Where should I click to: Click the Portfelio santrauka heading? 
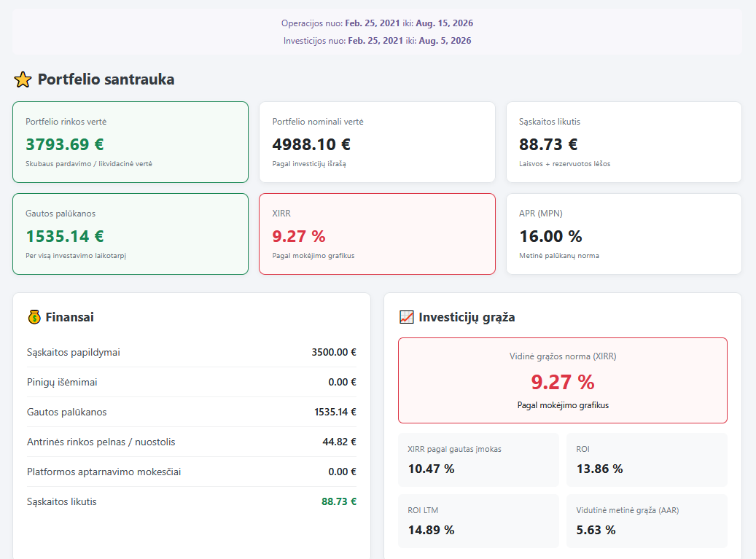[106, 79]
